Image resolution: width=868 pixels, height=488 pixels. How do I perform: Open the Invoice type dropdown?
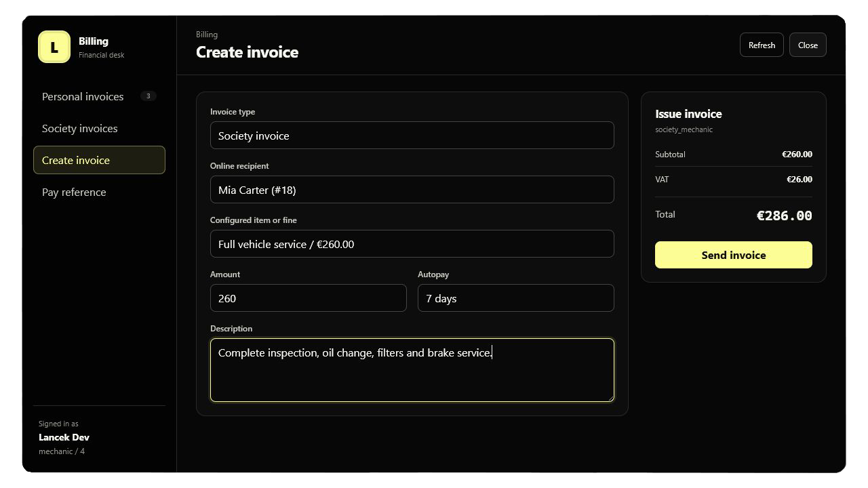412,136
